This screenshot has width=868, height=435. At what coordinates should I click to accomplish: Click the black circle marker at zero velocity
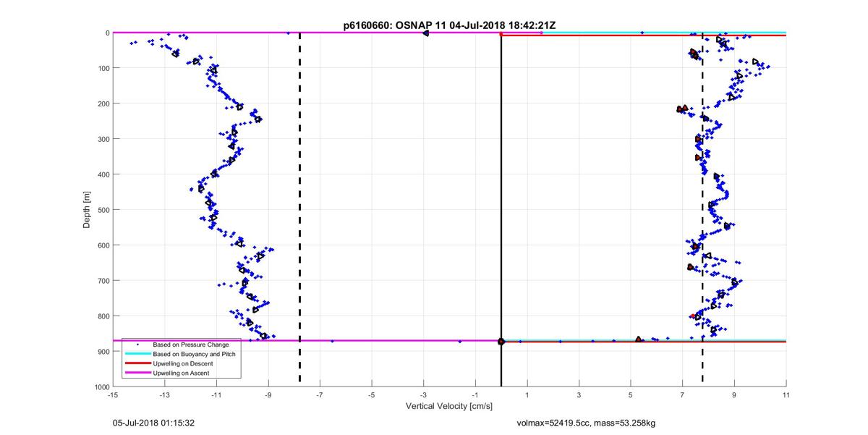501,341
